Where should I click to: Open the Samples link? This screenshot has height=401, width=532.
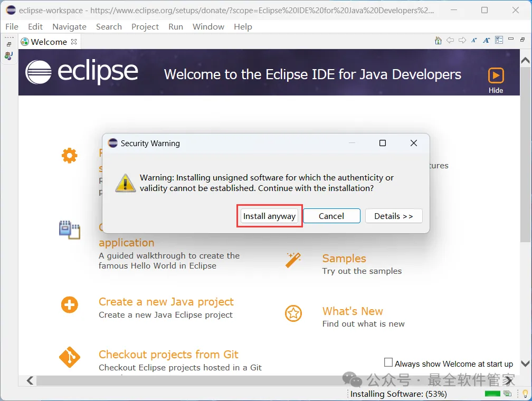pos(344,259)
